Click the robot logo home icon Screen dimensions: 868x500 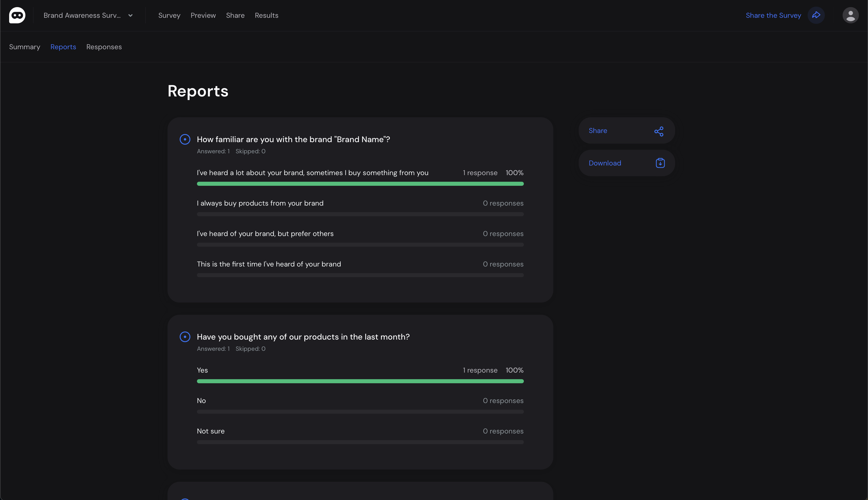coord(17,15)
